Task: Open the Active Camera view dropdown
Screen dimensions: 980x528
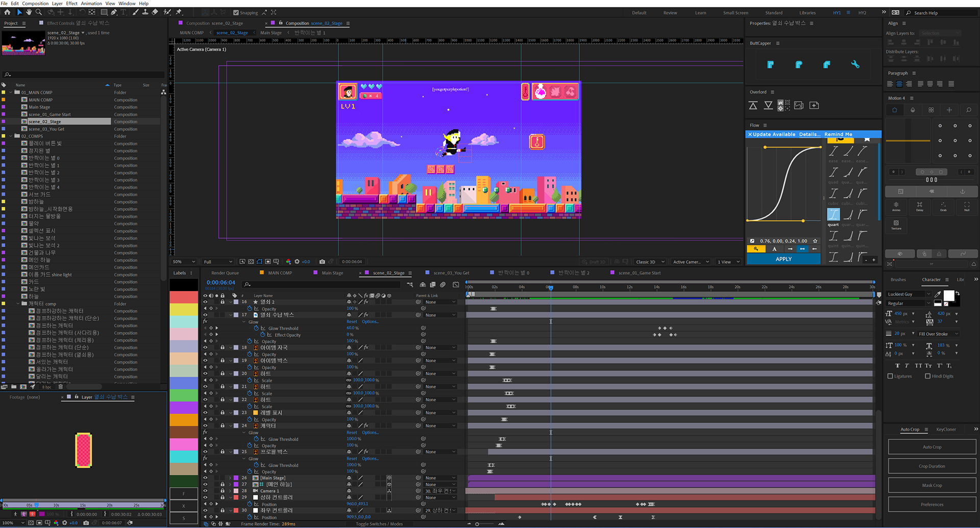Action: tap(691, 261)
